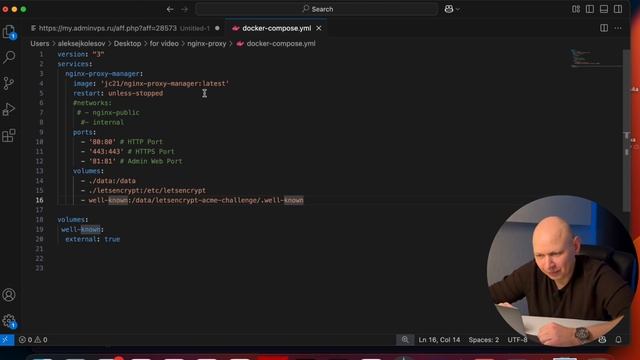This screenshot has width=640, height=360.
Task: Click the '80:80' port mapping
Action: click(102, 142)
